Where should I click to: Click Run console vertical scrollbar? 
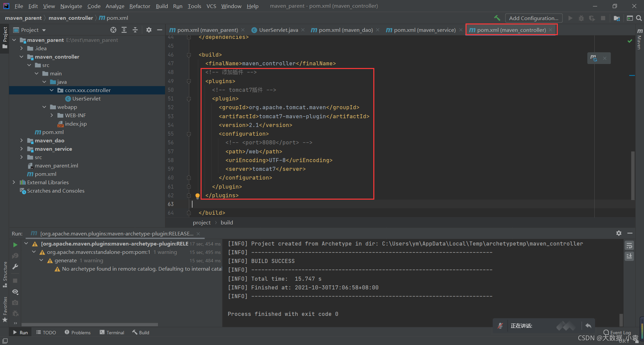click(621, 320)
